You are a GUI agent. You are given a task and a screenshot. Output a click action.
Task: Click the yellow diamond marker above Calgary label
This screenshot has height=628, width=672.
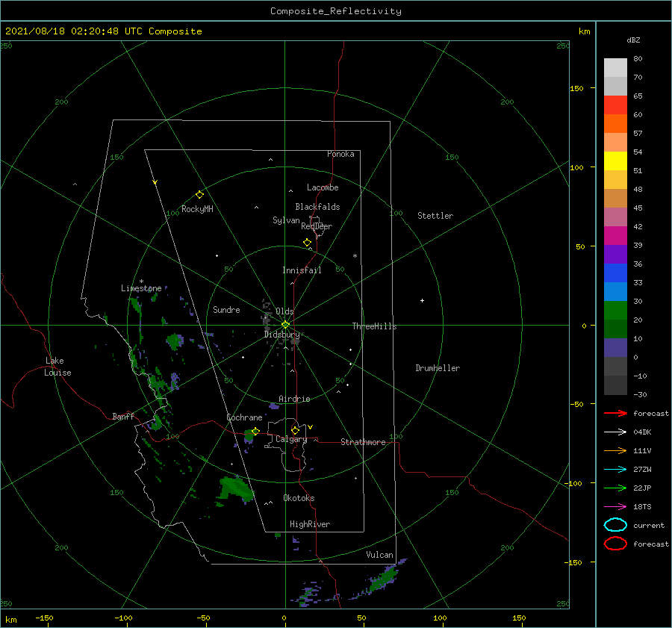pyautogui.click(x=295, y=430)
